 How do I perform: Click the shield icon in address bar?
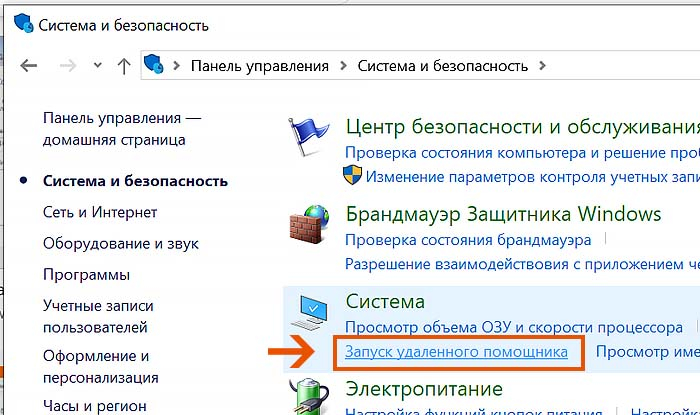coord(154,64)
